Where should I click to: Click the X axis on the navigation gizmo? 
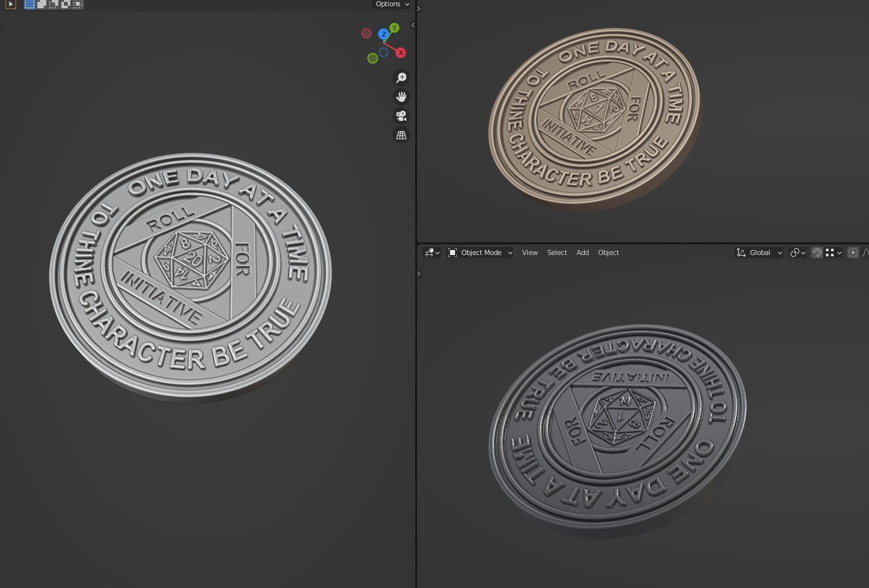pos(401,53)
